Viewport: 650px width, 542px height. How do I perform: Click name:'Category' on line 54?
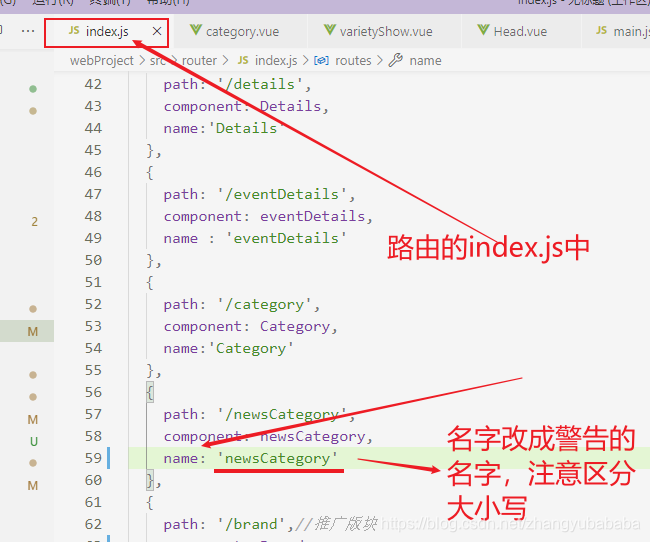(x=228, y=348)
